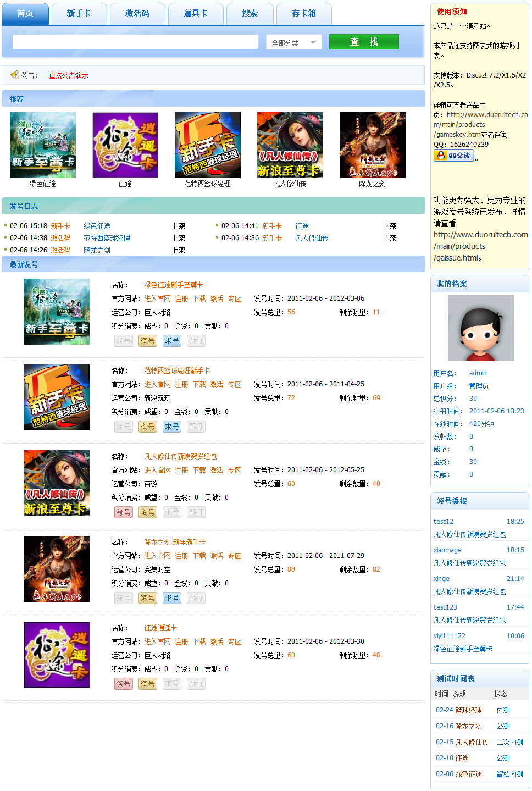Open yiyi111122 user link in 领号播报

(x=449, y=636)
